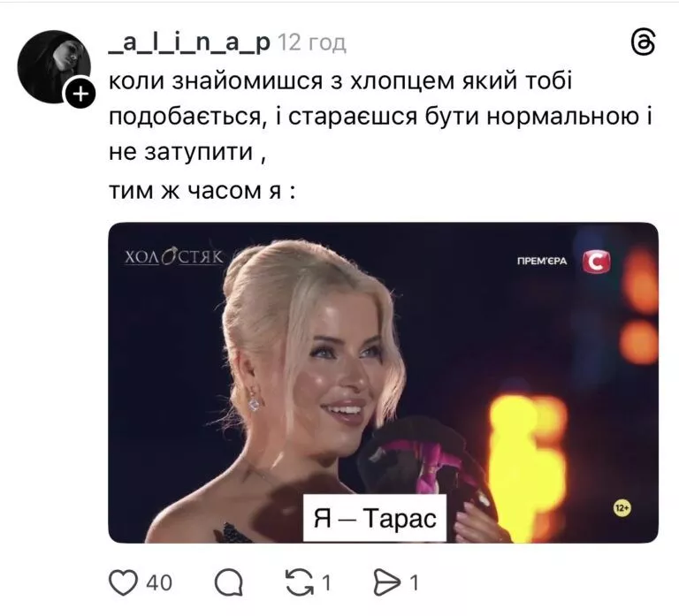This screenshot has width=679, height=616.
Task: Click the ПРЕМ'ЄРА label in the image
Action: tap(542, 261)
